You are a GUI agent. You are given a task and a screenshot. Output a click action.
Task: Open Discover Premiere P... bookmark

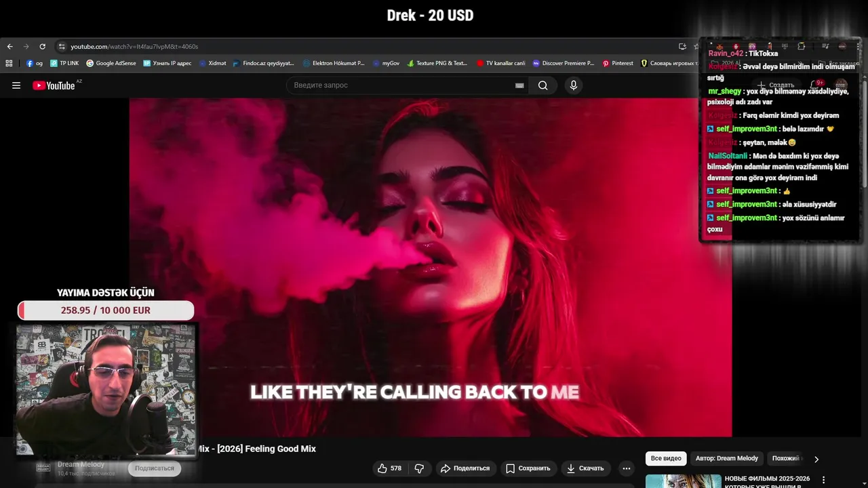pyautogui.click(x=564, y=63)
